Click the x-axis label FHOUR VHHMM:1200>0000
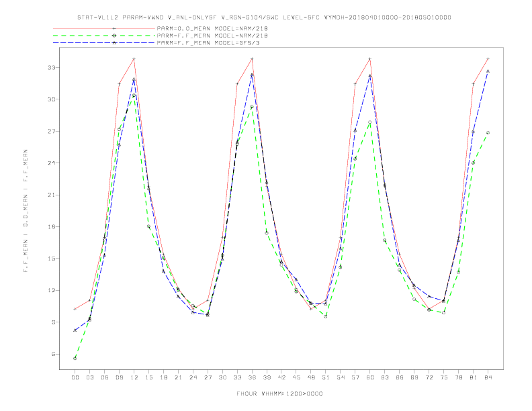 point(279,394)
